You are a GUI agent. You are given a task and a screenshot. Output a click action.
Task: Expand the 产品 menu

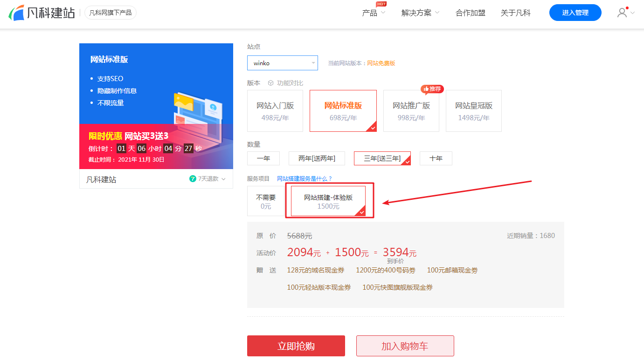tap(374, 13)
